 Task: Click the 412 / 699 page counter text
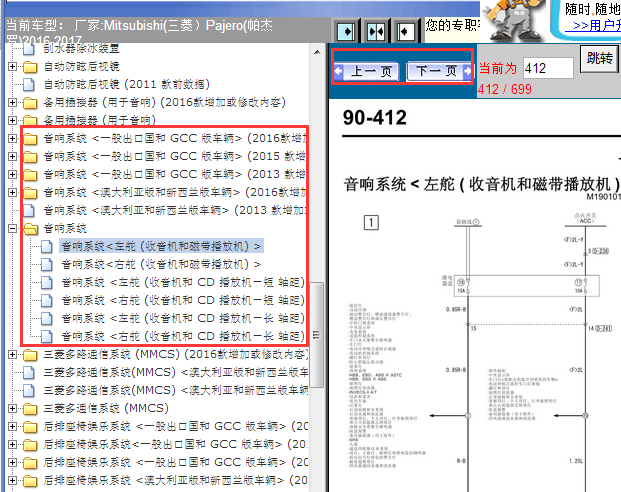click(x=505, y=89)
